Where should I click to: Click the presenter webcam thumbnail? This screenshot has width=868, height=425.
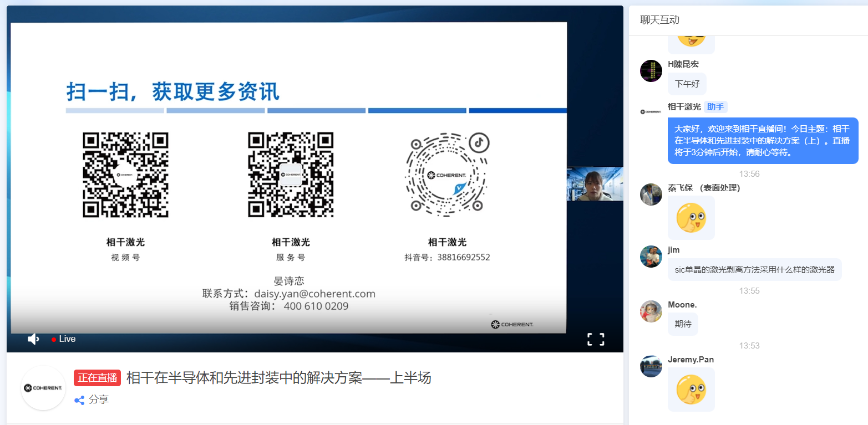click(x=595, y=184)
